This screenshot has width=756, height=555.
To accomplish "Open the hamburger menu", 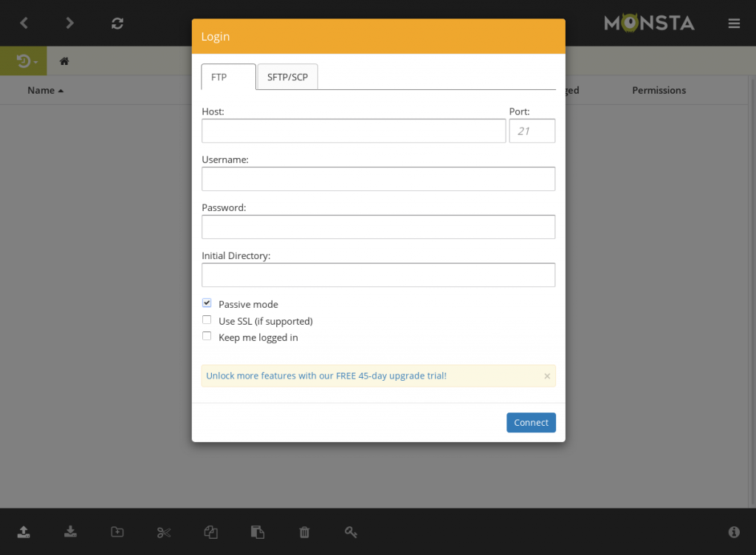I will tap(734, 23).
